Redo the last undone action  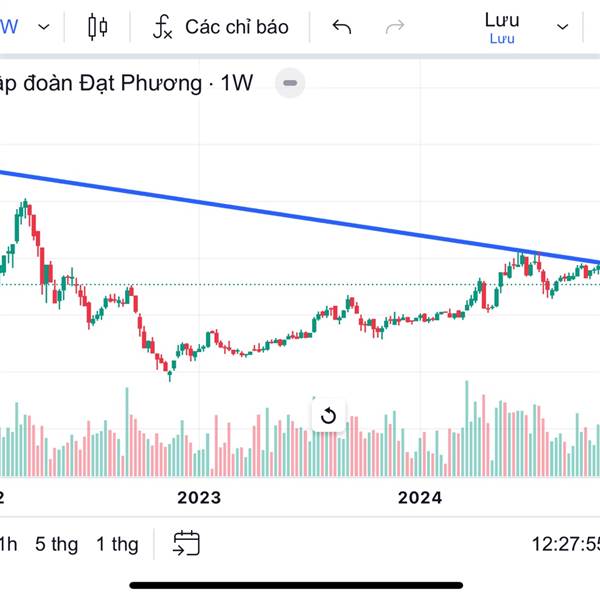tap(395, 27)
